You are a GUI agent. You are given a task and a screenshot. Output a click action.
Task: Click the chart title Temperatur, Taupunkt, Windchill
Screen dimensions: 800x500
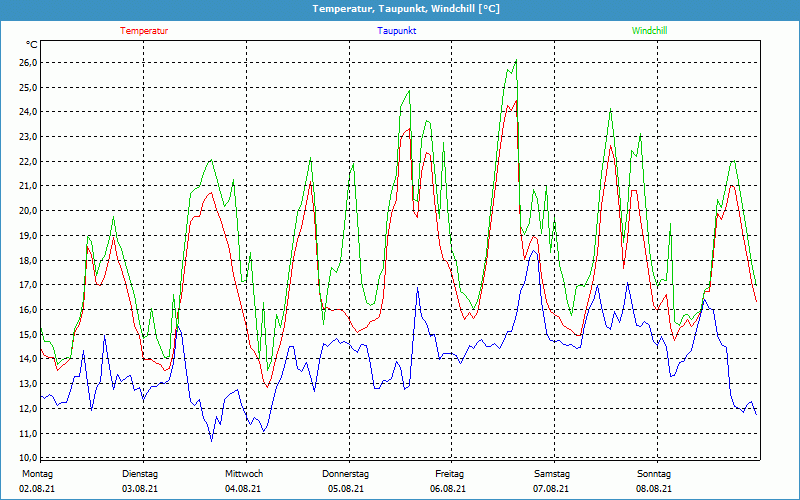pos(406,9)
